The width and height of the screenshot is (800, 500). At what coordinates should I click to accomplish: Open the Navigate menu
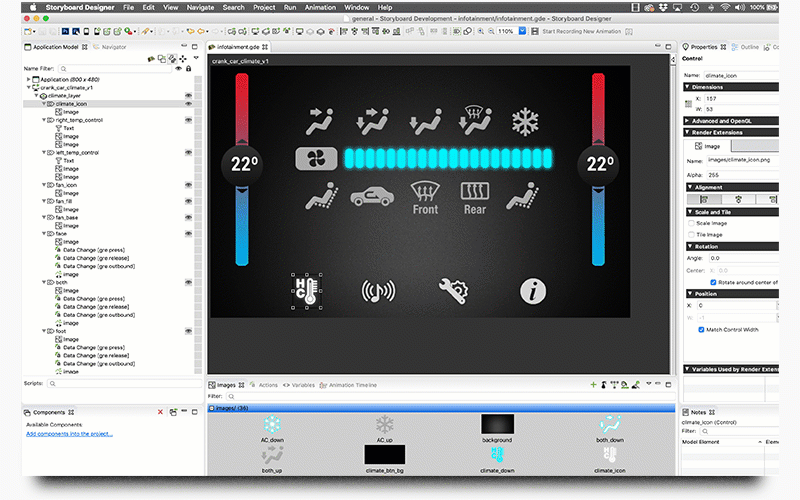(x=200, y=8)
